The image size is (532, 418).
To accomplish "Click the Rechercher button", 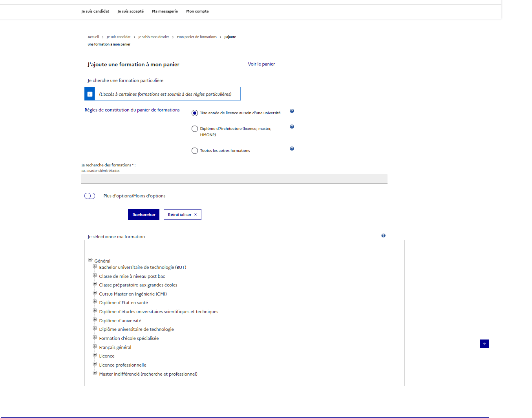I will (x=144, y=215).
